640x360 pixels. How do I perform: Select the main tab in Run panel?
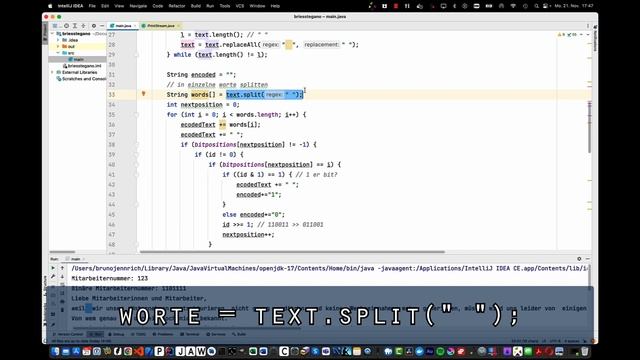click(76, 259)
